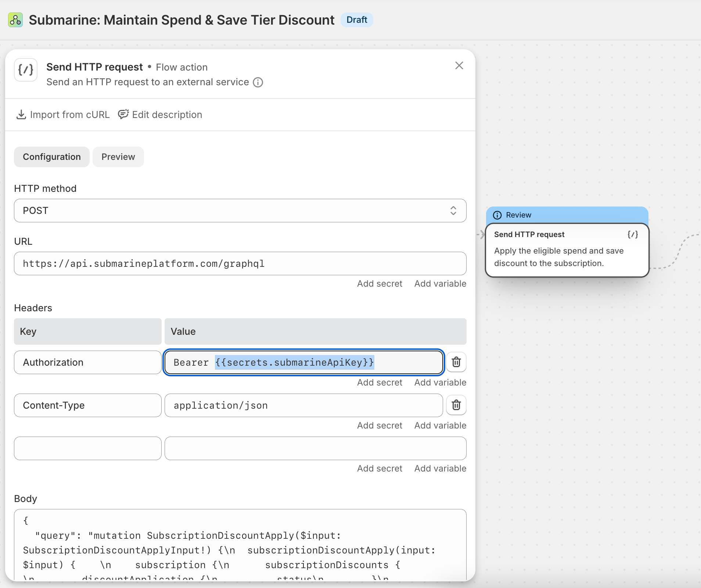Image resolution: width=701 pixels, height=588 pixels.
Task: Switch to the Preview tab
Action: click(118, 157)
